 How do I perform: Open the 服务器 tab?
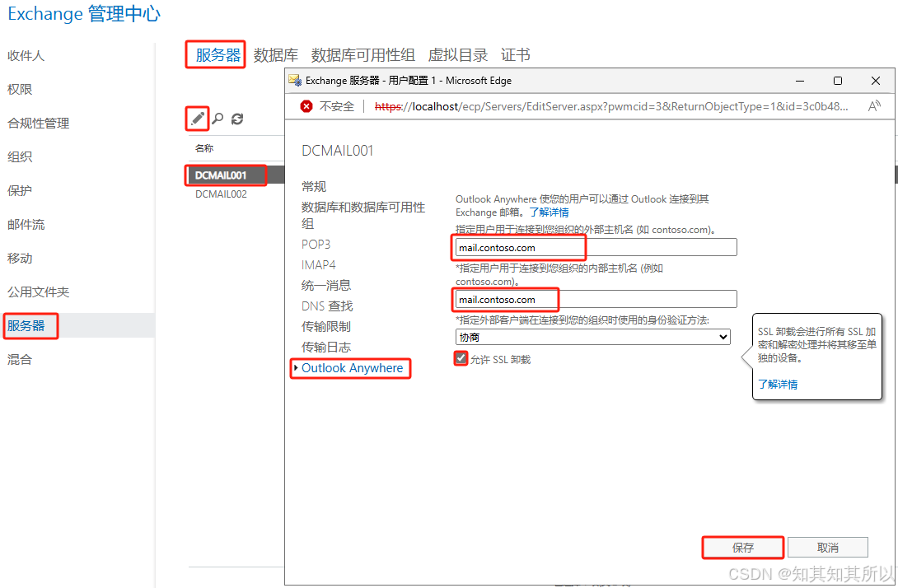[x=217, y=55]
